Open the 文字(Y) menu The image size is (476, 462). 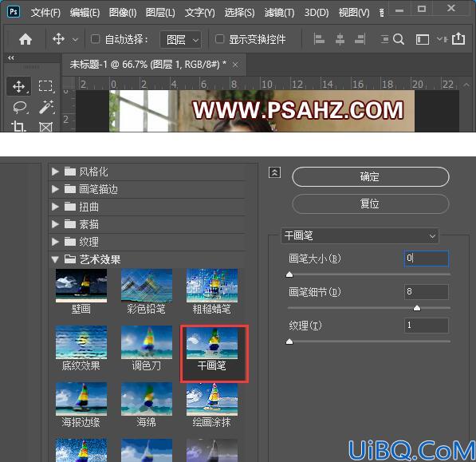point(200,13)
